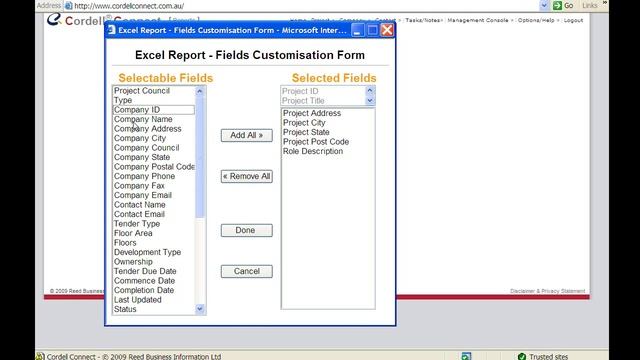Select Company Fax field

(154, 186)
